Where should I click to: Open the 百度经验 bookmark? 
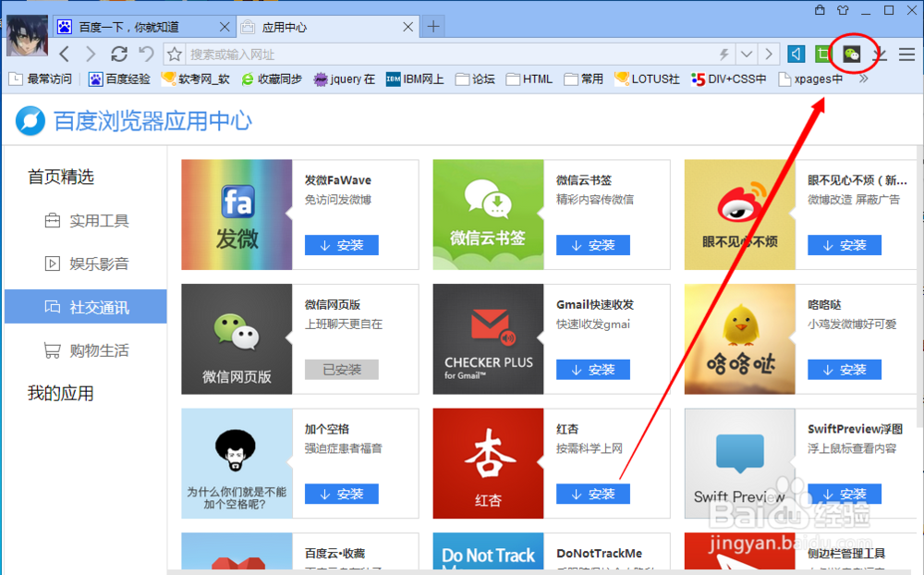pyautogui.click(x=119, y=79)
